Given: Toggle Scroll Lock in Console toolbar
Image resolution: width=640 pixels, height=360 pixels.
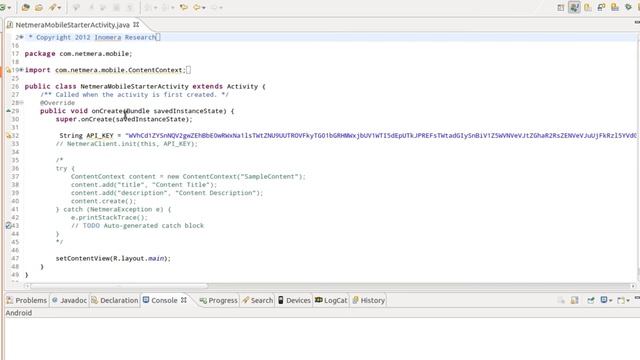Looking at the screenshot, I should point(575,300).
